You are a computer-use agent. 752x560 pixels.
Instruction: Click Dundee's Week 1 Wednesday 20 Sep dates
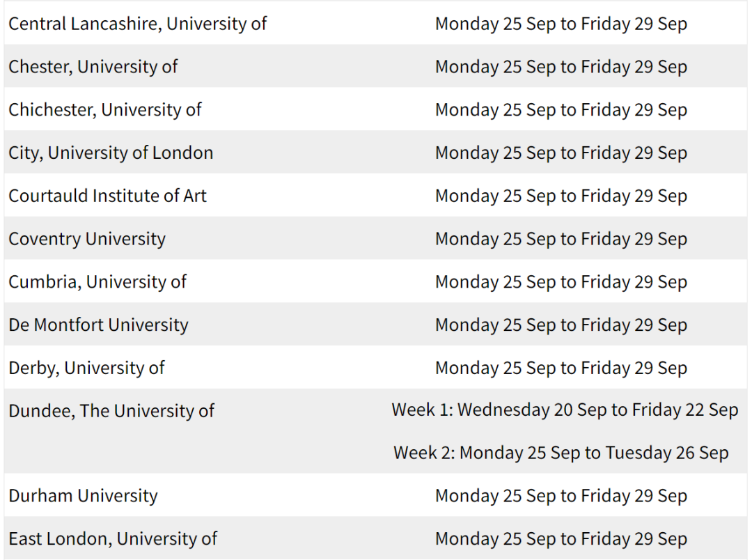(565, 410)
